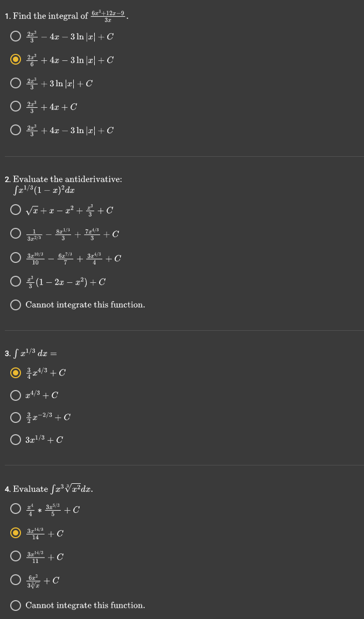Select answer 2x³/3 − 4x − 3ln|x| + C
Image resolution: width=364 pixels, height=619 pixels.
pos(15,37)
